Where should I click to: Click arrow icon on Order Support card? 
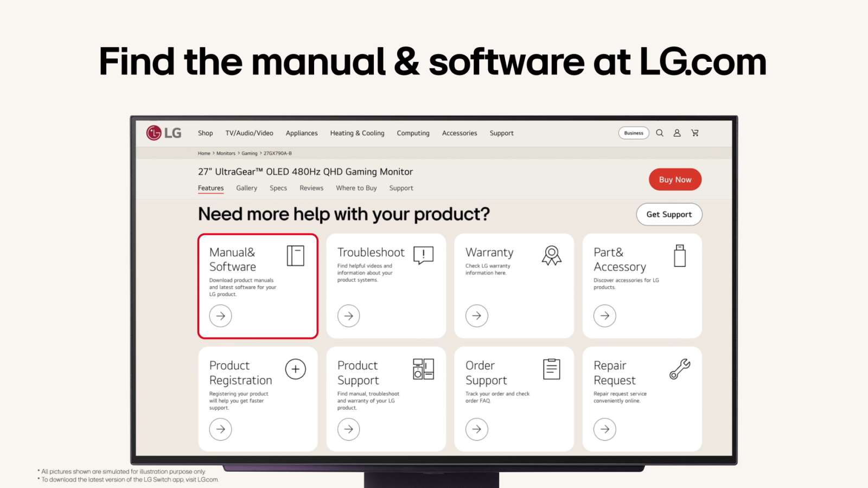point(477,429)
